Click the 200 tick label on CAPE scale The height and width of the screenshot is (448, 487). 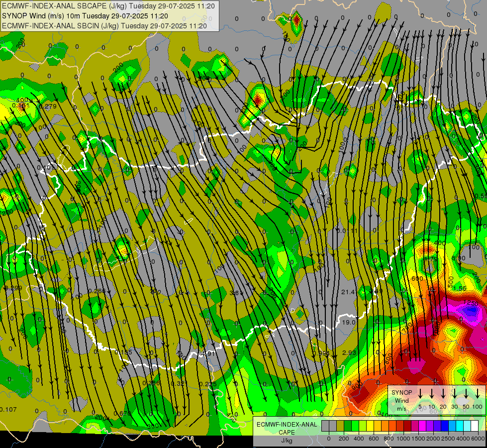point(344,439)
